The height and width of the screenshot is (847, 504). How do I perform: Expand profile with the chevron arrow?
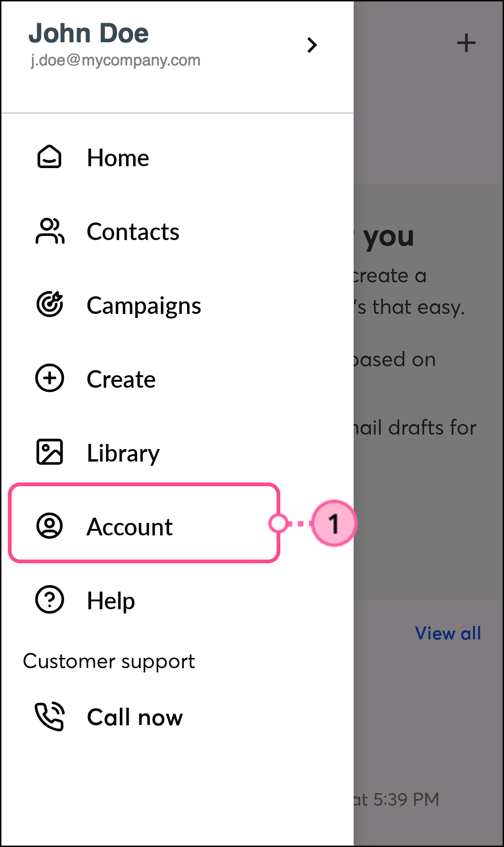[x=312, y=45]
